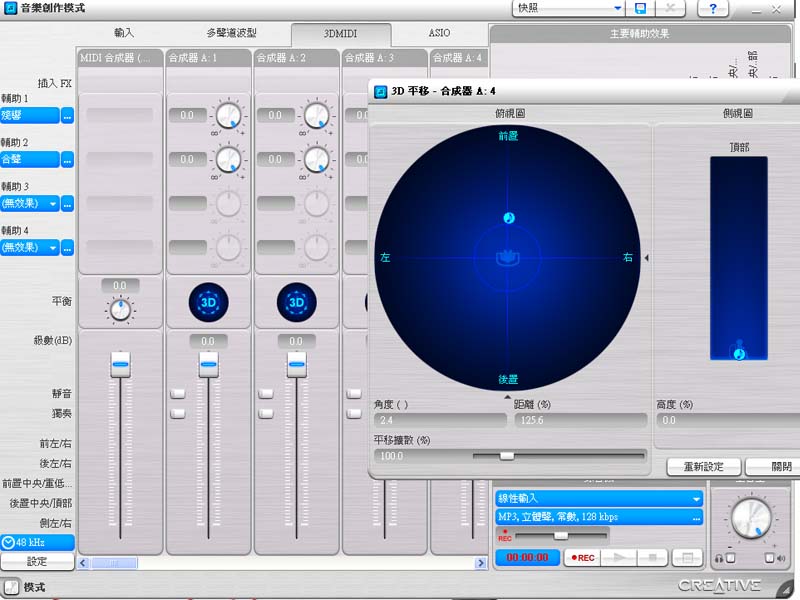This screenshot has height=600, width=800.
Task: Click the MIDI 合成器 volume fader
Action: point(120,364)
